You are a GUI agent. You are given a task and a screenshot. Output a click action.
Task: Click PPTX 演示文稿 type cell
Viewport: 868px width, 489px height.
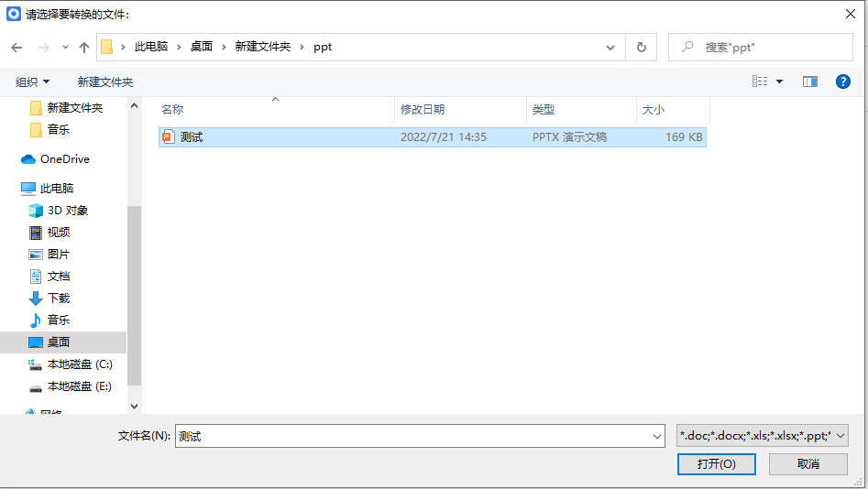pyautogui.click(x=569, y=137)
